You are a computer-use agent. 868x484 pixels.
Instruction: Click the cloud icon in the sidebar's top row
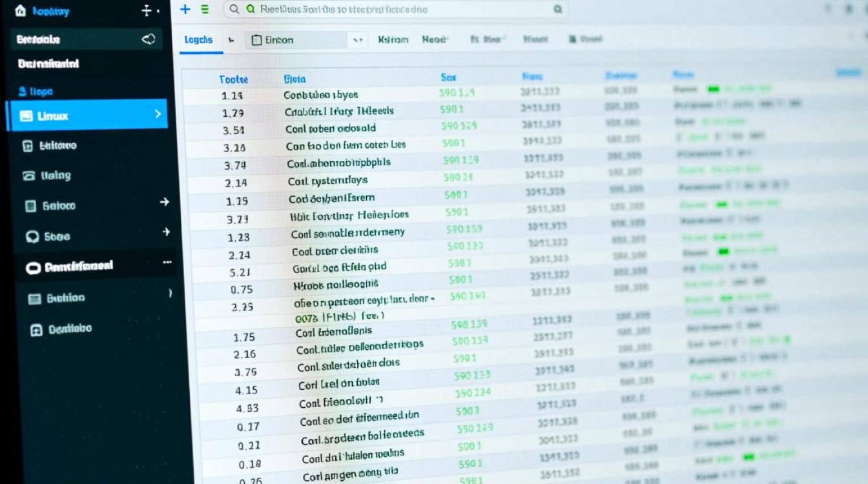[x=149, y=39]
